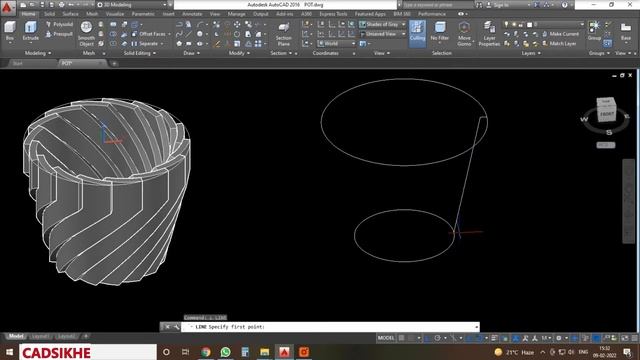The image size is (640, 360).
Task: Click the S compass direction on ViewCube
Action: click(609, 132)
